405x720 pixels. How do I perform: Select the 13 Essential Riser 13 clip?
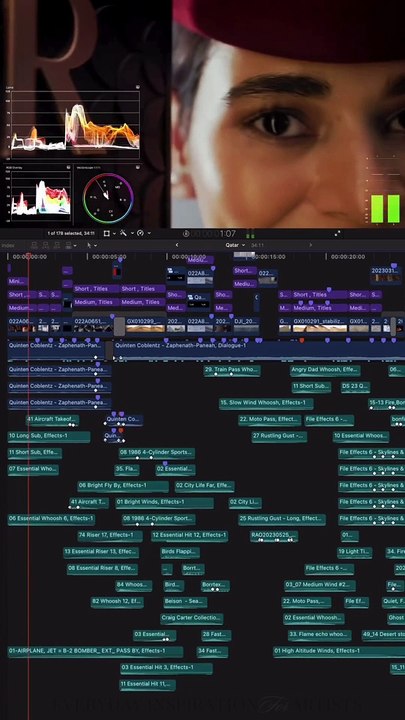[101, 552]
